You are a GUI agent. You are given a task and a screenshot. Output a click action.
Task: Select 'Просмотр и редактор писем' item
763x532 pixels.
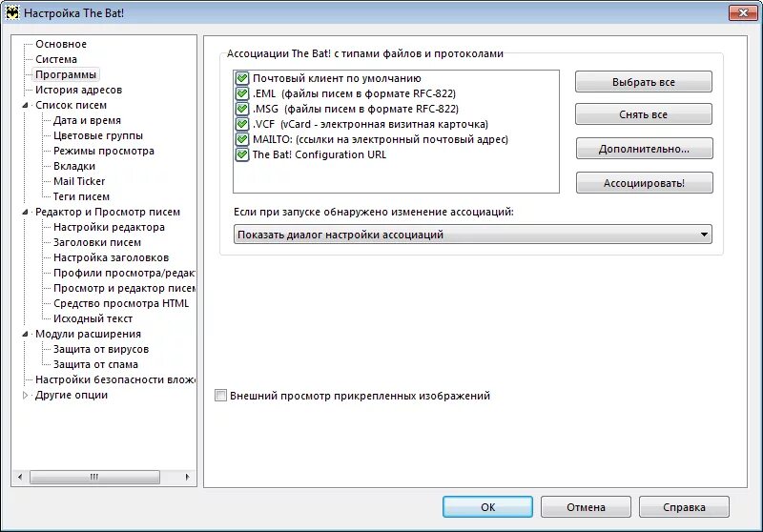pos(124,288)
